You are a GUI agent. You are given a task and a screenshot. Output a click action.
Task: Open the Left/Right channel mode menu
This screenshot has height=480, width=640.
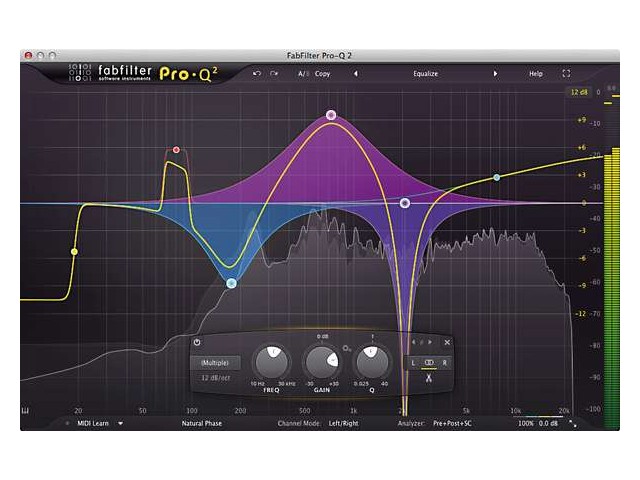click(343, 423)
